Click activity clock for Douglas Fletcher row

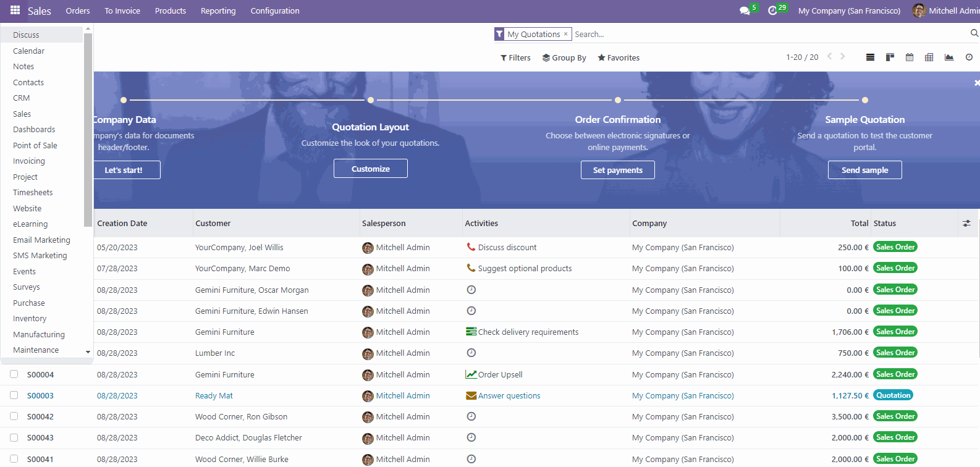click(471, 437)
